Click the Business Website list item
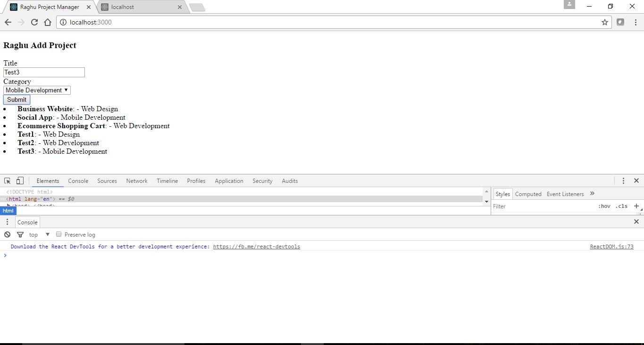 pos(67,109)
